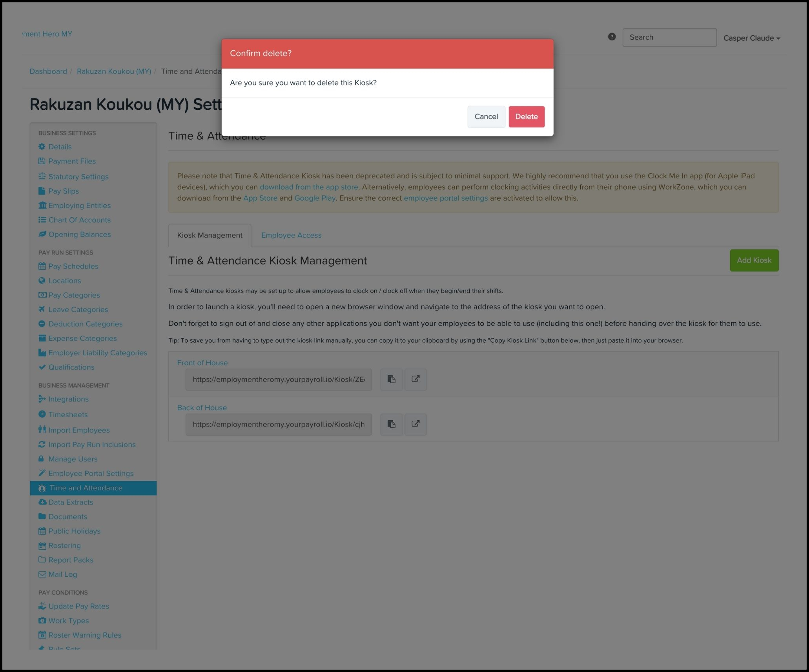Go to Manage Users lock icon
The height and width of the screenshot is (672, 809).
pyautogui.click(x=41, y=459)
